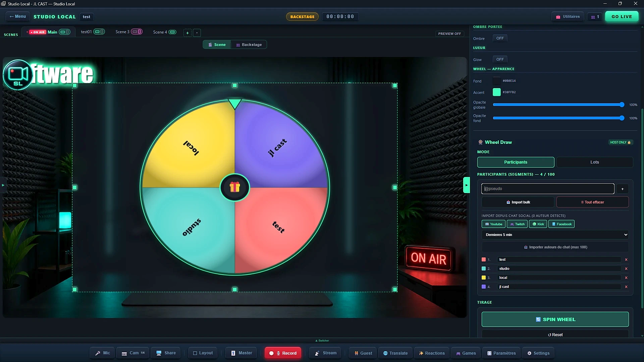
Task: Click Tout effacer to clear participants
Action: (x=592, y=202)
